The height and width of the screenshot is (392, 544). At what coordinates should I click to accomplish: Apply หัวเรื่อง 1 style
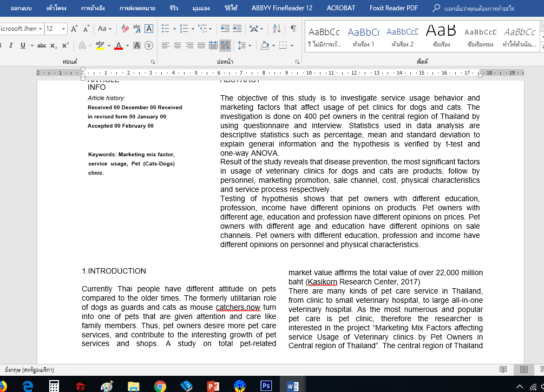[363, 36]
